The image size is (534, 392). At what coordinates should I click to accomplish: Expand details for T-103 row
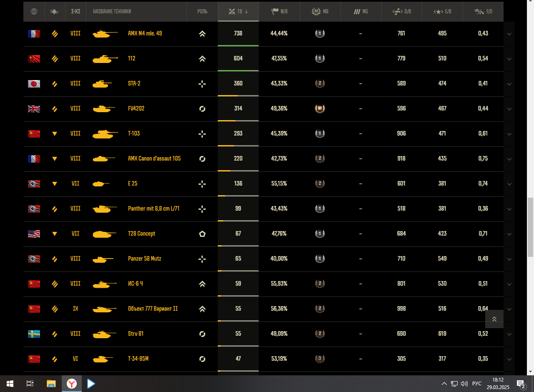pyautogui.click(x=509, y=134)
